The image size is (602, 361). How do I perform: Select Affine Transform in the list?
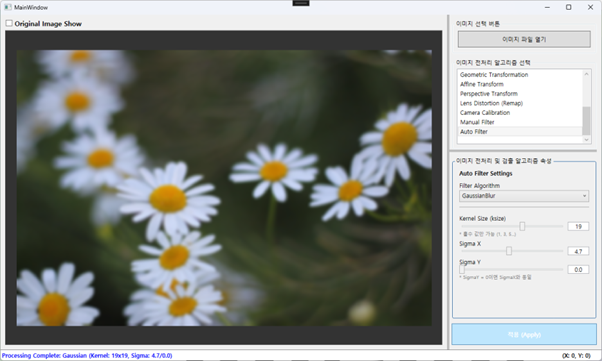pos(520,84)
